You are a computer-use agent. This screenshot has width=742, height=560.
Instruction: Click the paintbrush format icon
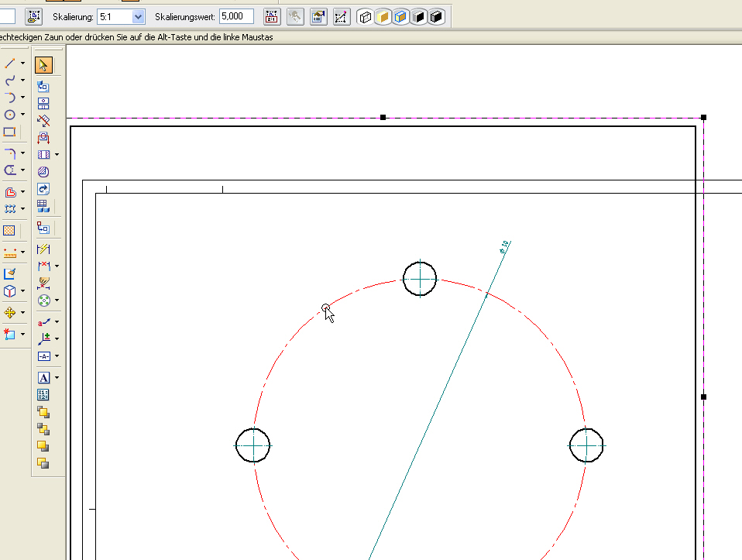pyautogui.click(x=9, y=273)
